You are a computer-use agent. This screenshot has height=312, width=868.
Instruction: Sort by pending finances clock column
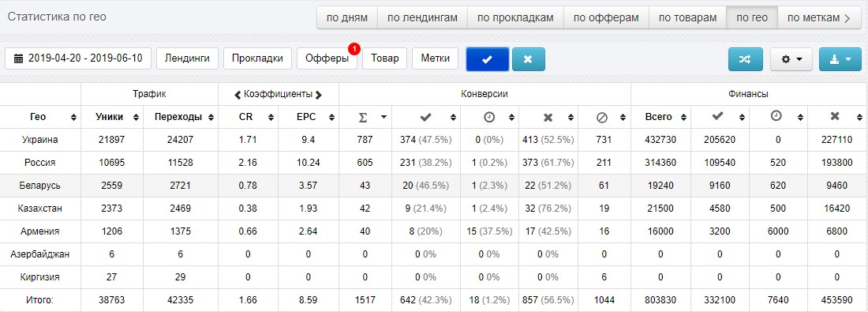[778, 117]
